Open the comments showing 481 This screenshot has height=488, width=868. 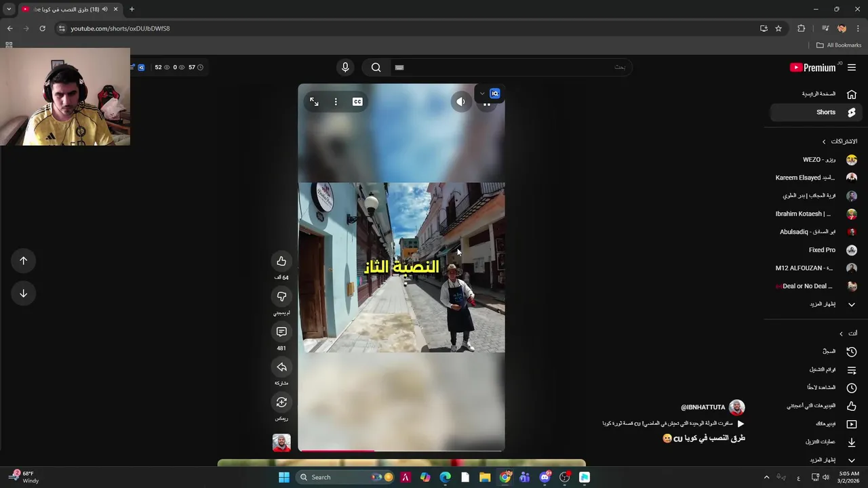click(281, 331)
